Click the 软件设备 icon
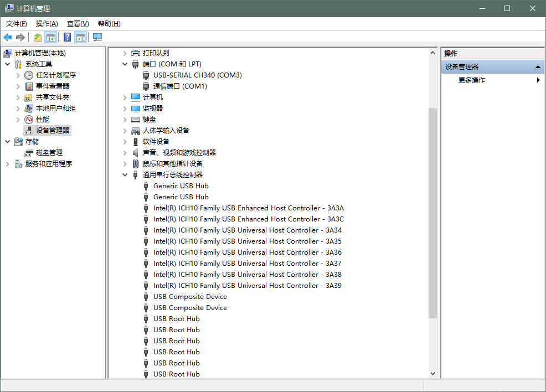Viewport: 546px width, 392px height. tap(136, 142)
